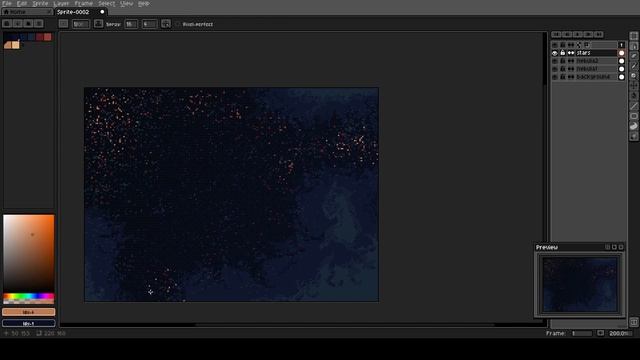Select the nebula1 layer cel in frame 1
The image size is (640, 360).
tap(621, 69)
